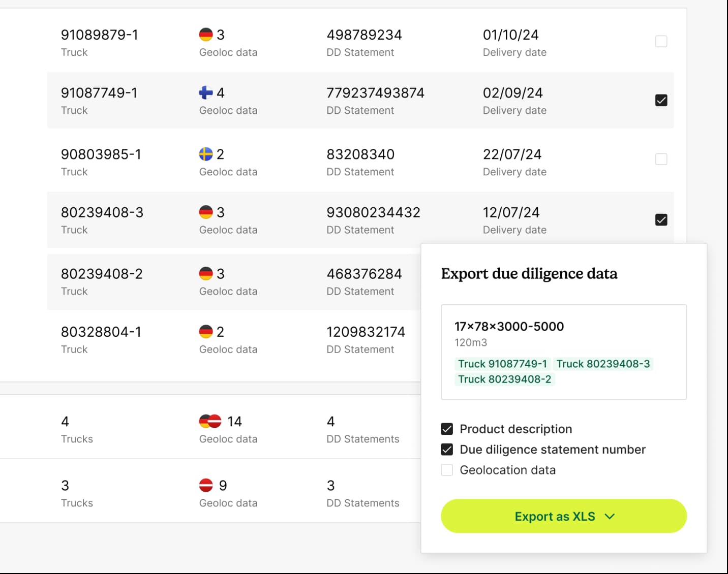Click the German flag icon on truck 80239408-3
The height and width of the screenshot is (574, 728).
pyautogui.click(x=205, y=212)
